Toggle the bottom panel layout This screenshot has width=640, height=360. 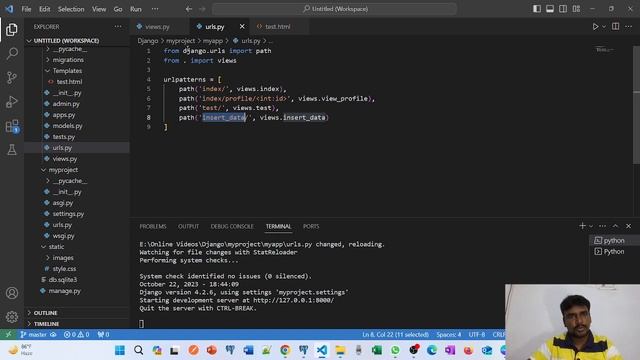coord(550,9)
